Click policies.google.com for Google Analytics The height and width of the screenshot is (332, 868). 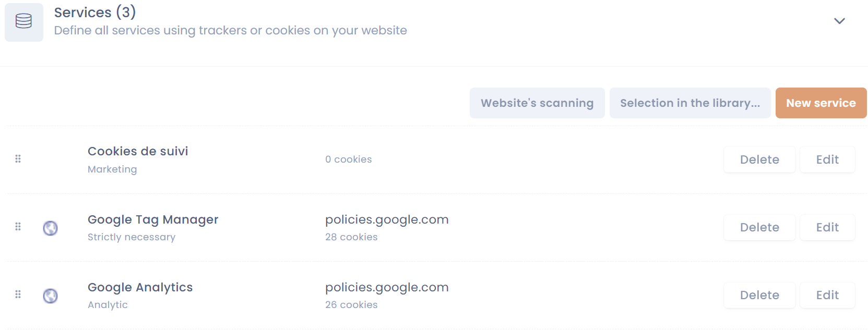click(x=387, y=288)
